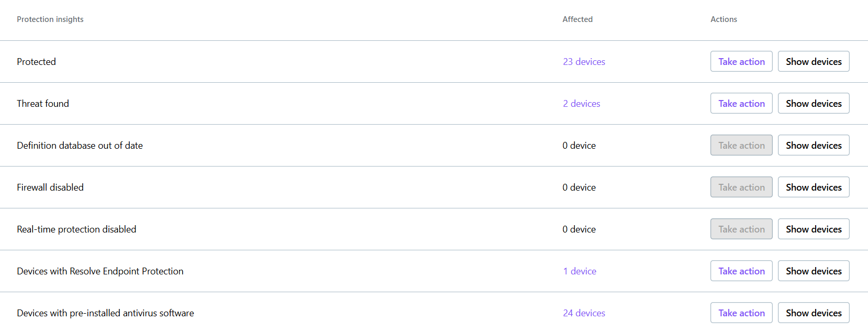Show devices with Firewall disabled

pyautogui.click(x=813, y=187)
